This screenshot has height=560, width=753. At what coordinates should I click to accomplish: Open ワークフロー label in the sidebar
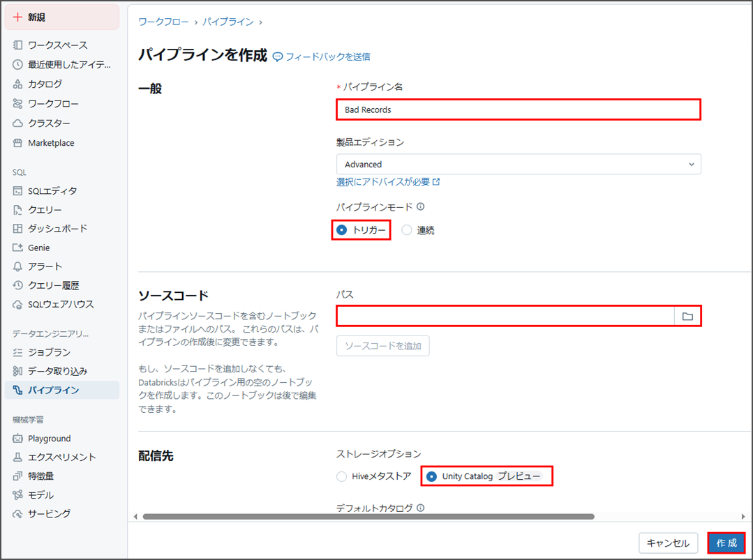[53, 104]
